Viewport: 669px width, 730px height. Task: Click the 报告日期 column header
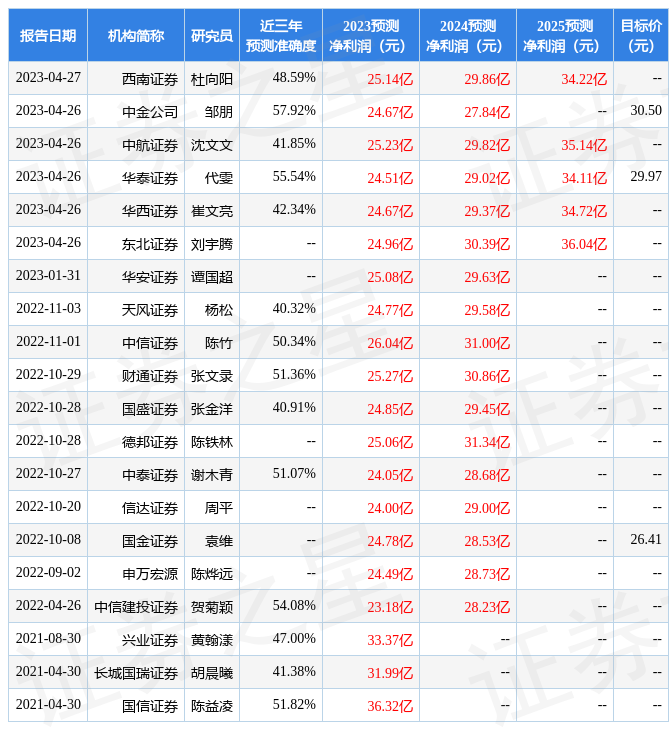[48, 35]
